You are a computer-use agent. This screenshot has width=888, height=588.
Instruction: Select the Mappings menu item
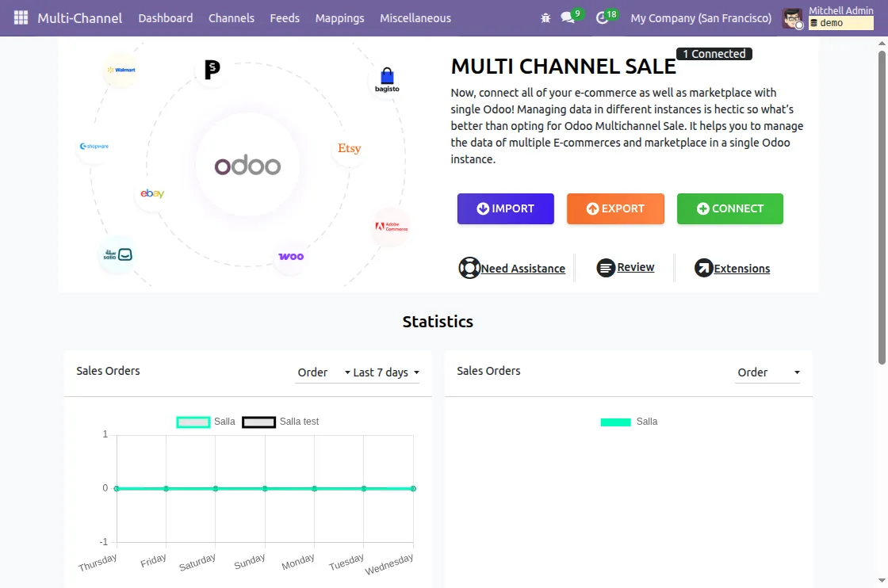tap(339, 17)
